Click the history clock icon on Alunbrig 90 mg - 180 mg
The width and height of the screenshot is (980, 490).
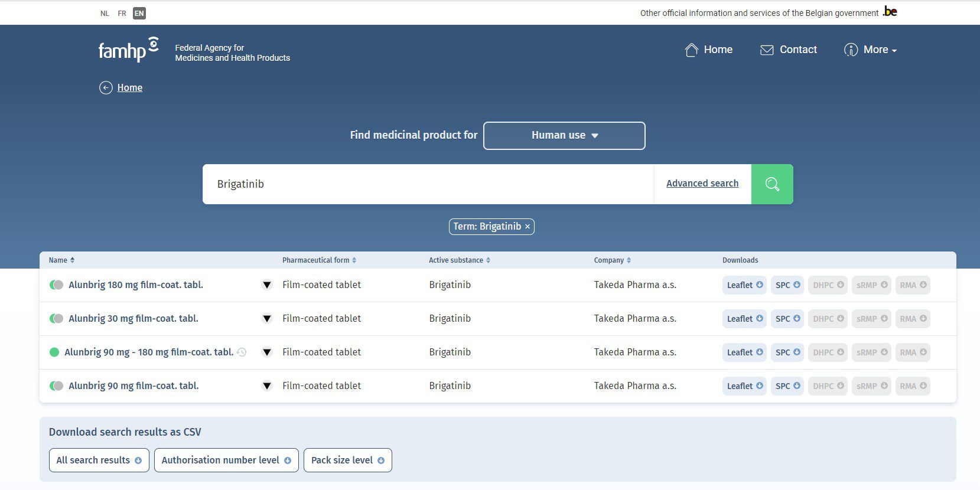pos(241,352)
